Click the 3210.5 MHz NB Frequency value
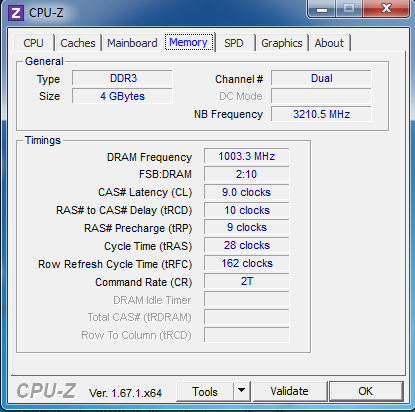 point(321,114)
